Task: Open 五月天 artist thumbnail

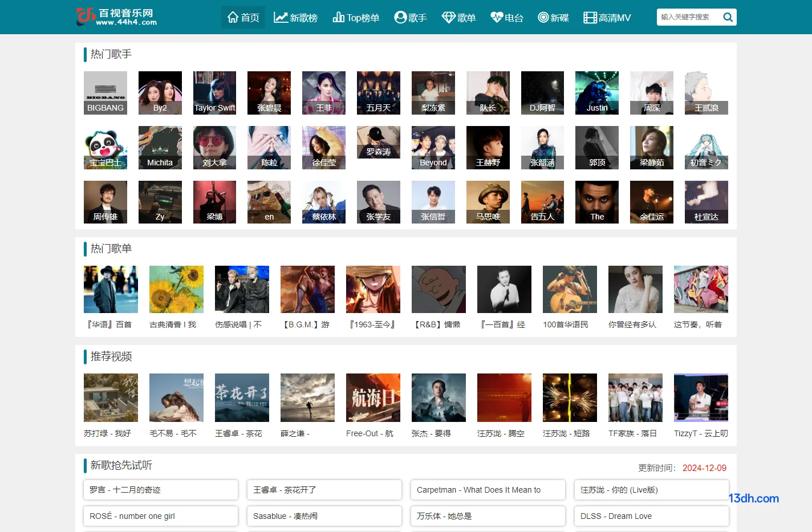Action: 379,93
